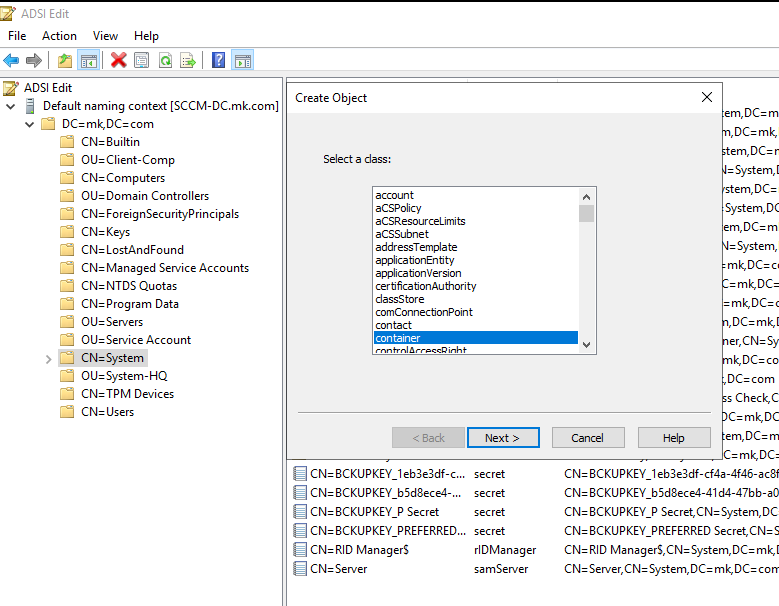This screenshot has height=606, width=779.
Task: Click the red Delete icon in toolbar
Action: 119,60
